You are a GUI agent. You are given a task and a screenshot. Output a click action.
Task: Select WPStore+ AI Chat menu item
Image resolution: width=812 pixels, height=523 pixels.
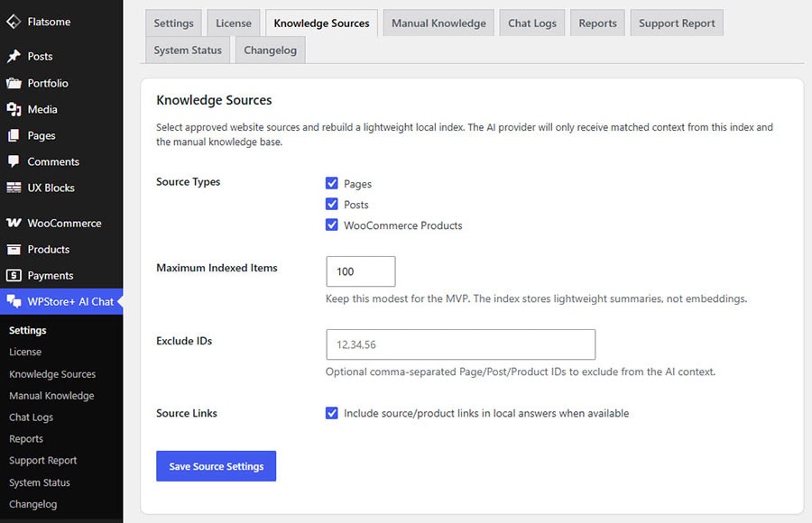click(x=61, y=301)
